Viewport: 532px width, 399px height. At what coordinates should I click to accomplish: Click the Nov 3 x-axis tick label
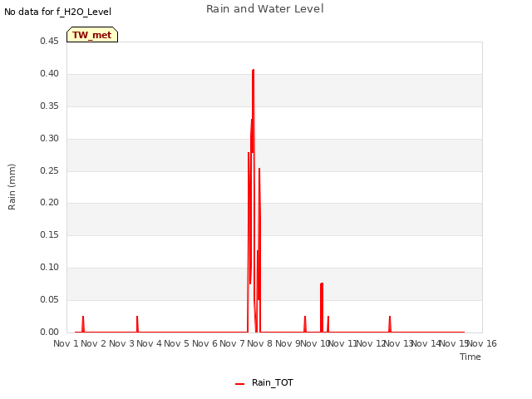(121, 343)
